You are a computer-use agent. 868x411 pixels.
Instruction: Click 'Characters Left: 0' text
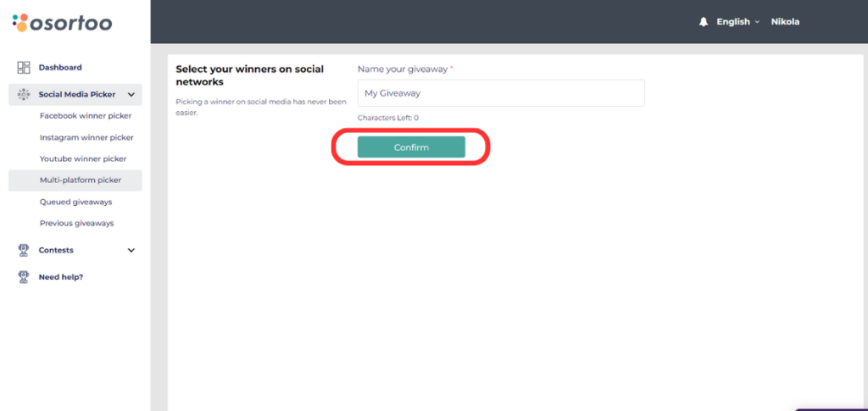tap(388, 118)
